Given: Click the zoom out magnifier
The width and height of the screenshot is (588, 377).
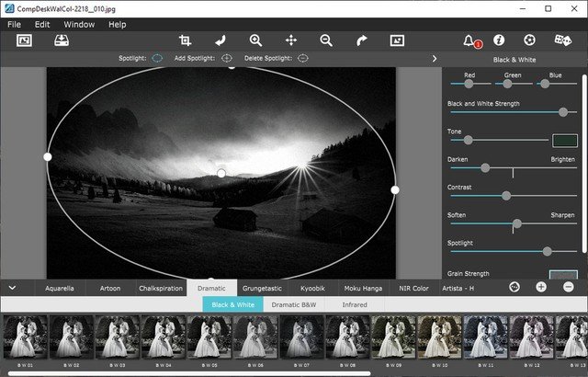Looking at the screenshot, I should point(326,40).
